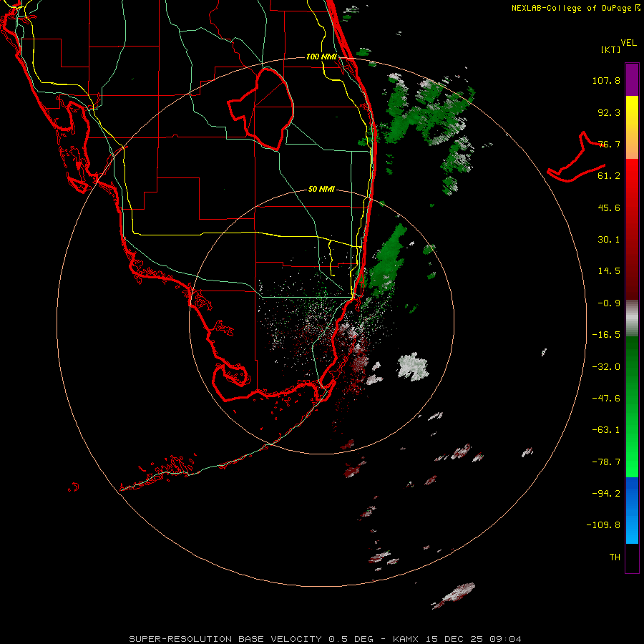The height and width of the screenshot is (644, 644).
Task: Select the 92.3 value on velocity scale
Action: 609,112
